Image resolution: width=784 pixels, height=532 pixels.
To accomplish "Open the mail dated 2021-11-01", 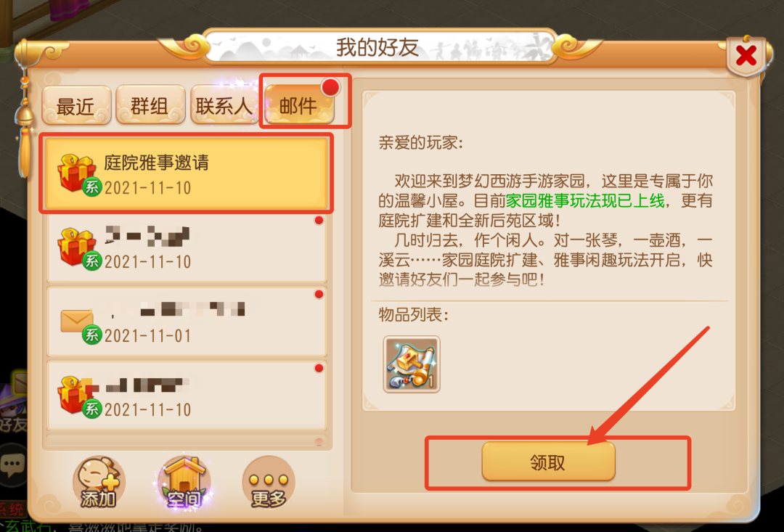I will tap(186, 321).
